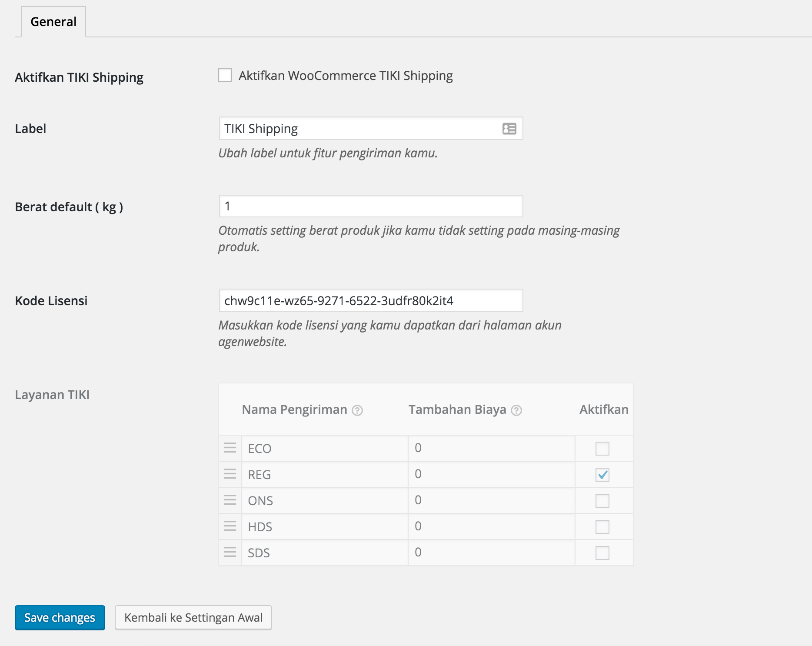Open the General tab
This screenshot has width=812, height=646.
click(53, 22)
